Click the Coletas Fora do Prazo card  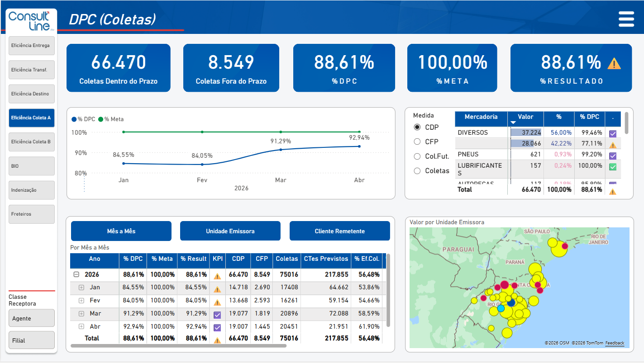(231, 68)
